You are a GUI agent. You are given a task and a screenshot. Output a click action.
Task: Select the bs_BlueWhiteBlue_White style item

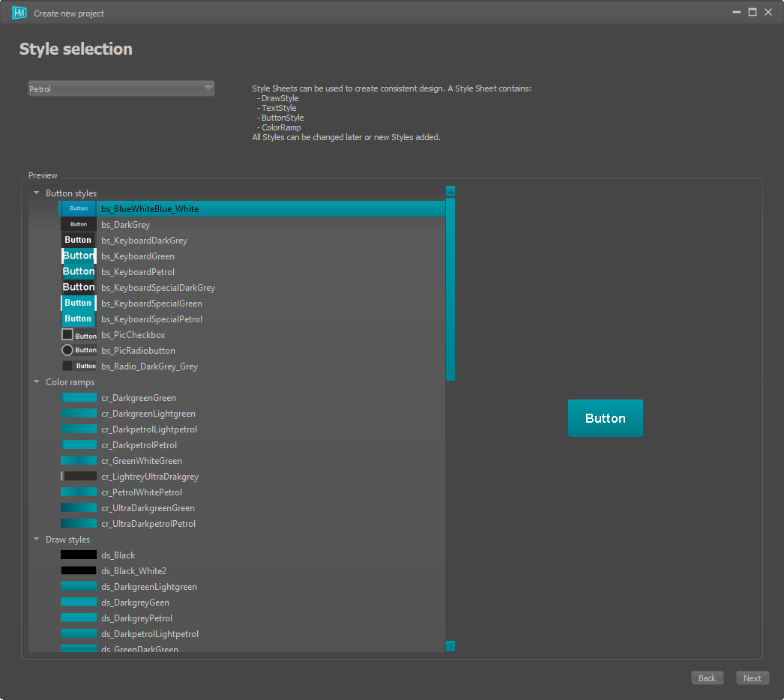[150, 209]
